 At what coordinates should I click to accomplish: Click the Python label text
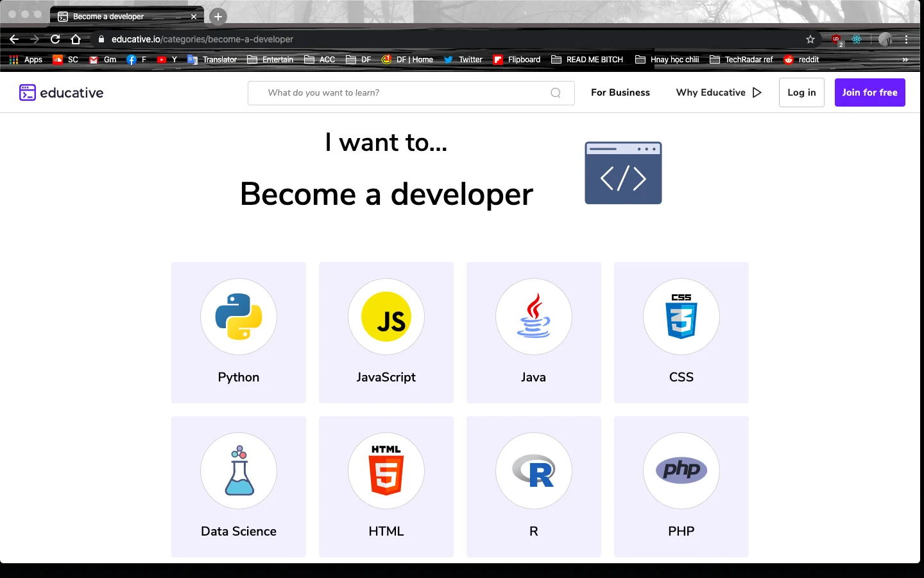point(239,378)
